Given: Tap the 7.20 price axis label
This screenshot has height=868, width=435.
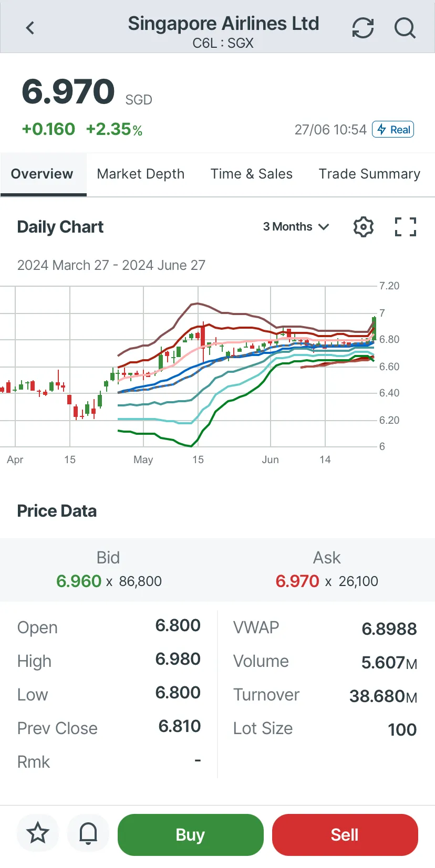Looking at the screenshot, I should pos(389,286).
